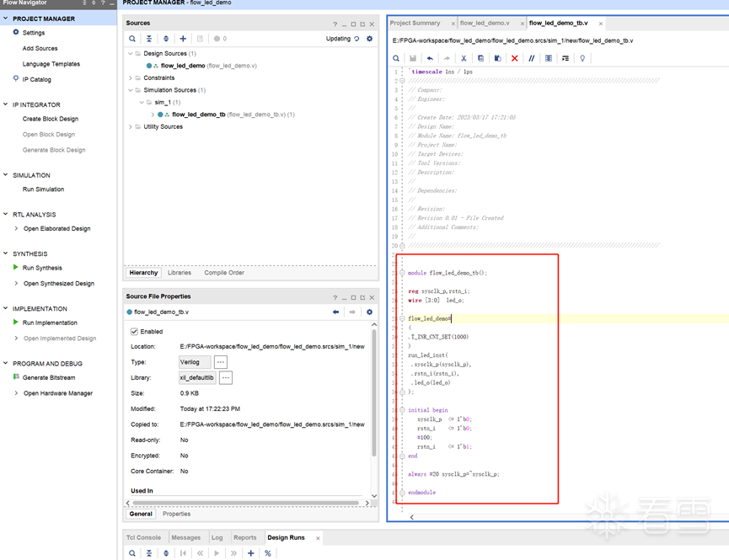Toggle line comments with the // icon
This screenshot has height=560, width=729.
(x=532, y=58)
